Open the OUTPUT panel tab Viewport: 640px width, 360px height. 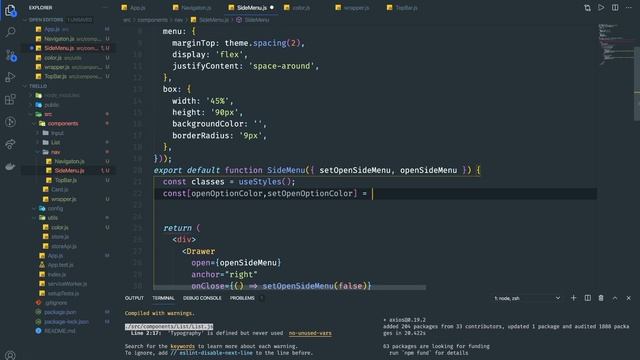tap(134, 298)
